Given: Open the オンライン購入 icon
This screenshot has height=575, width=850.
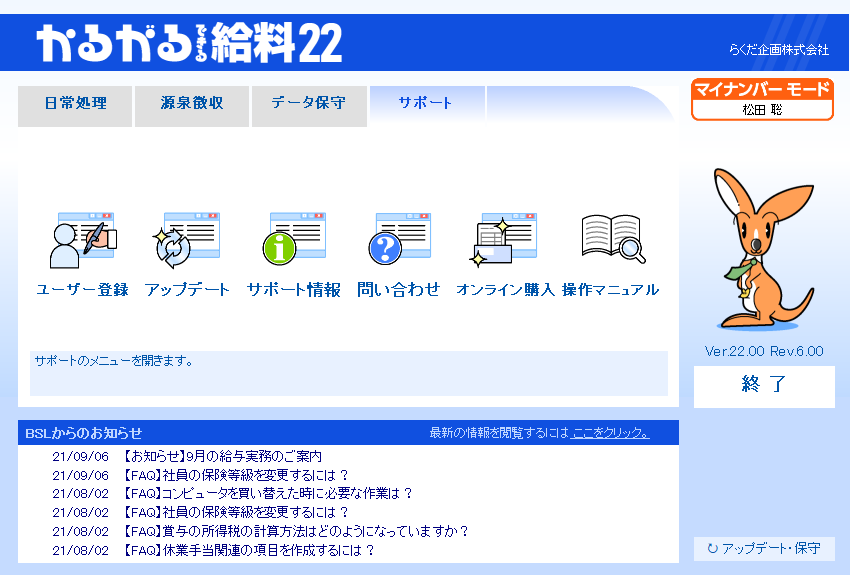Looking at the screenshot, I should [504, 240].
